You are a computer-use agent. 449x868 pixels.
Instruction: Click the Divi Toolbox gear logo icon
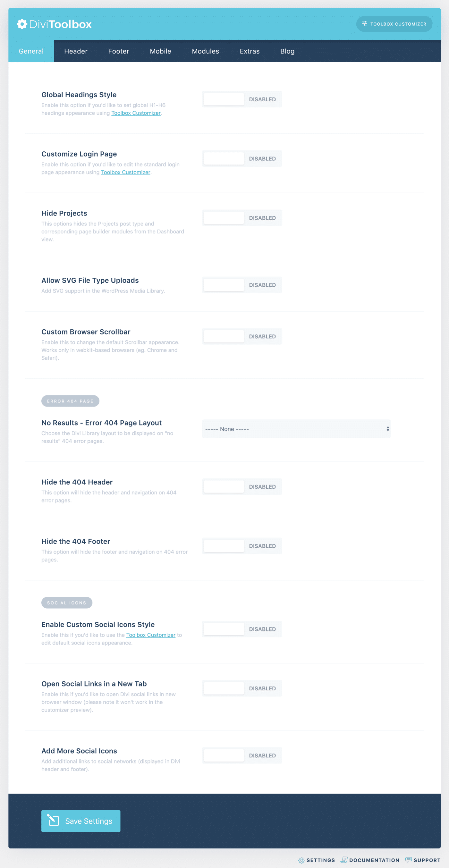(22, 24)
